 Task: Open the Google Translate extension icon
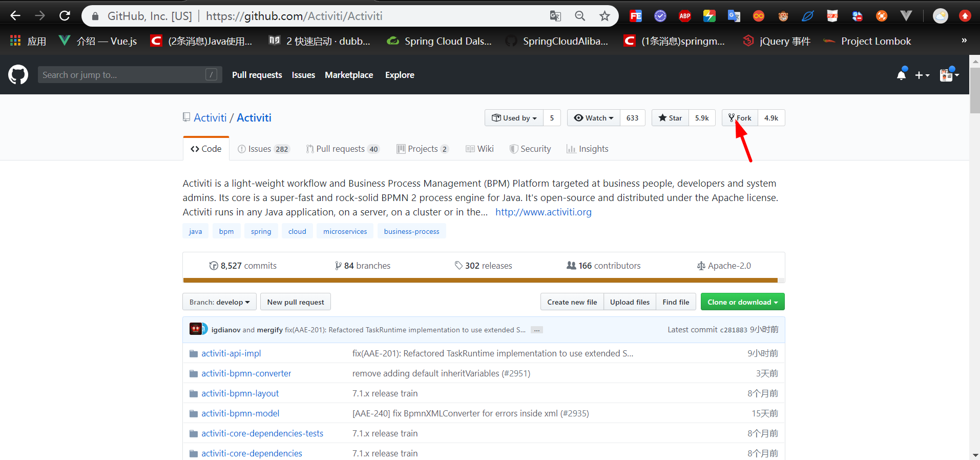734,16
